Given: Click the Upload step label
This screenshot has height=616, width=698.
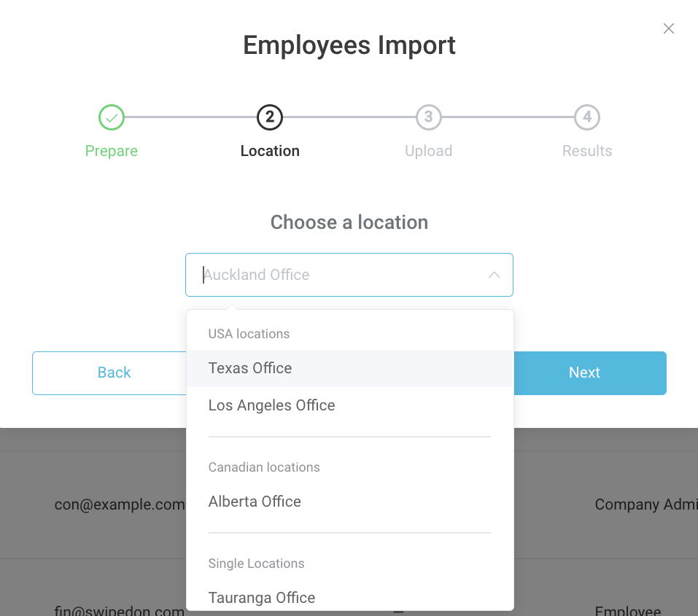Looking at the screenshot, I should [428, 151].
